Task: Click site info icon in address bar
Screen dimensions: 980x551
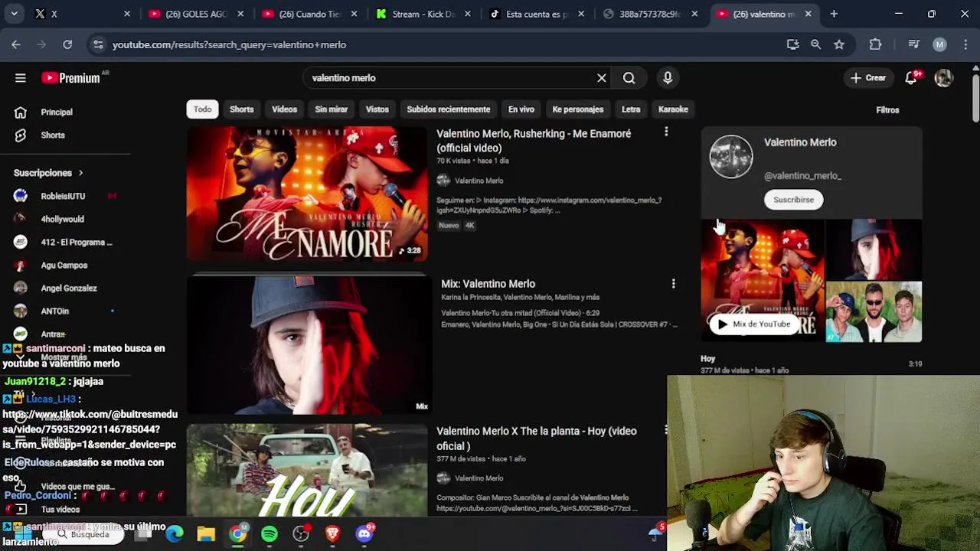Action: pos(98,44)
